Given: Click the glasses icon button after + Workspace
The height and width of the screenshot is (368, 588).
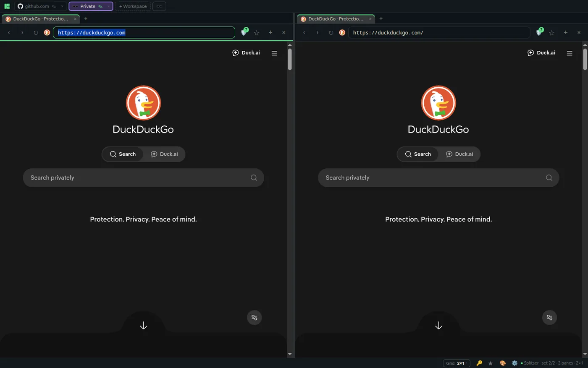Looking at the screenshot, I should 159,6.
